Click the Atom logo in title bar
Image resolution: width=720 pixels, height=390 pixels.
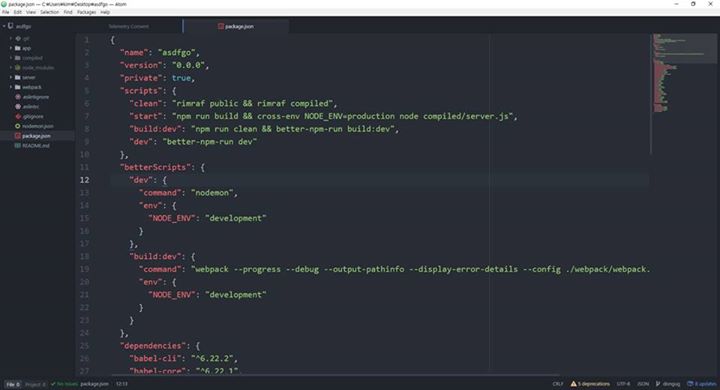point(4,4)
